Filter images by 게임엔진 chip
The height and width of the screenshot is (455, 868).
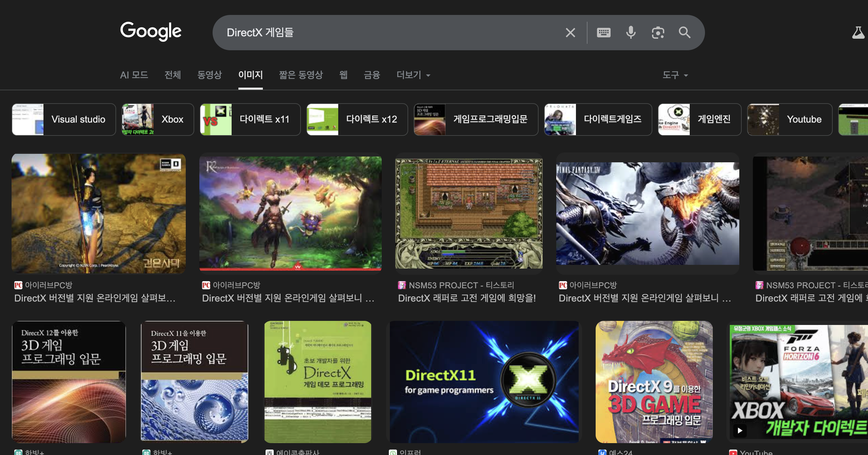pyautogui.click(x=700, y=120)
